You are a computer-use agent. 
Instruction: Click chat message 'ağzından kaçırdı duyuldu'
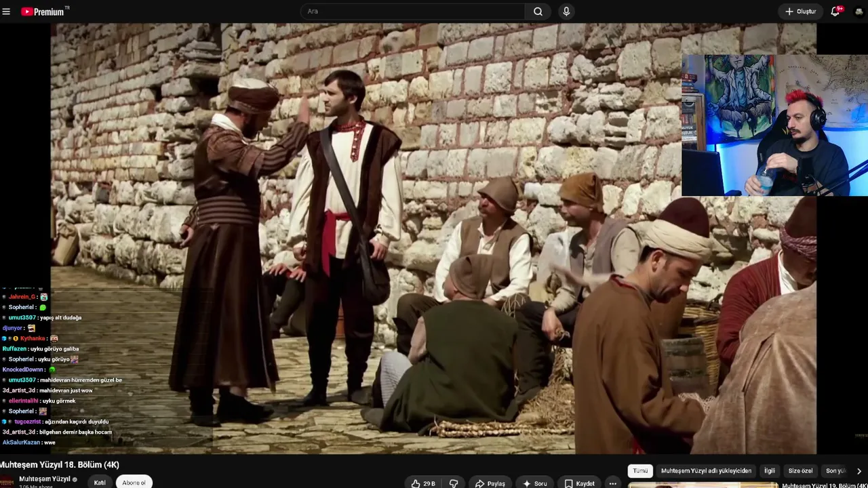point(77,422)
